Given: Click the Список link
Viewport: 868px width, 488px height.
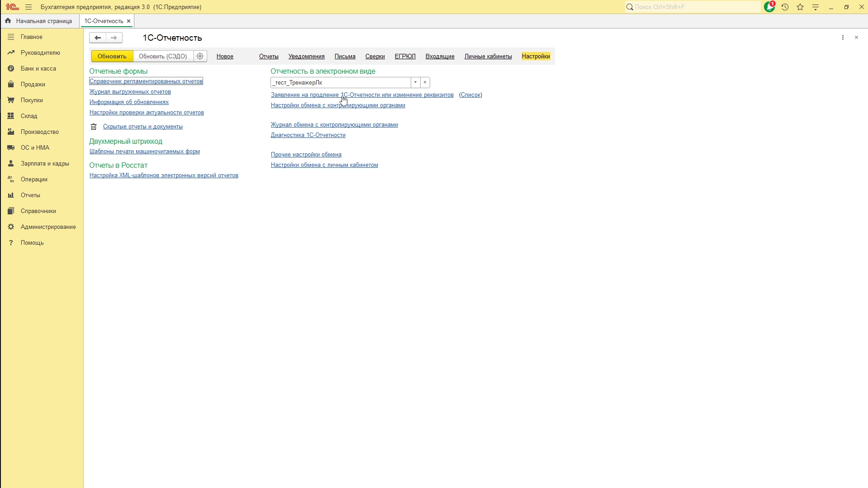Looking at the screenshot, I should pyautogui.click(x=471, y=95).
